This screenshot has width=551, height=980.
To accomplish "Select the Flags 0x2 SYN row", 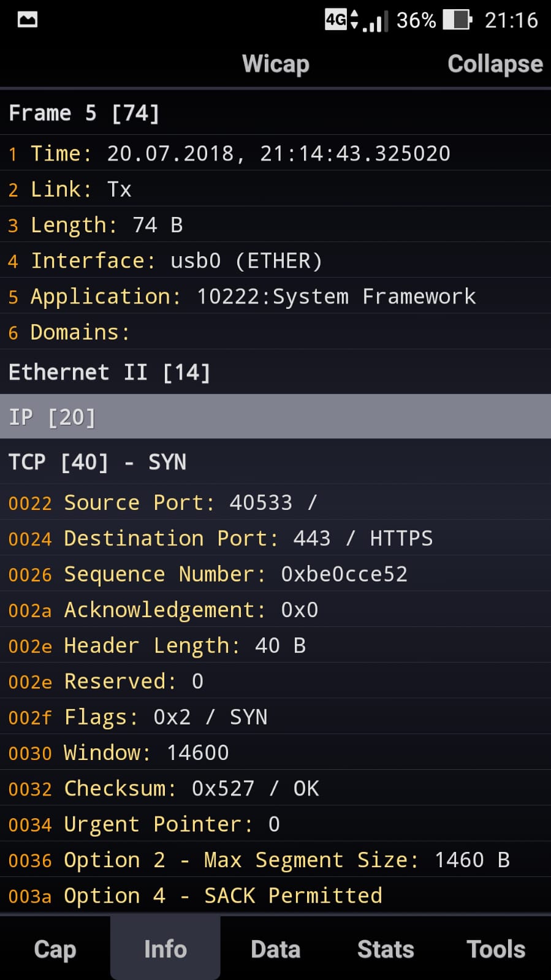I will (276, 716).
